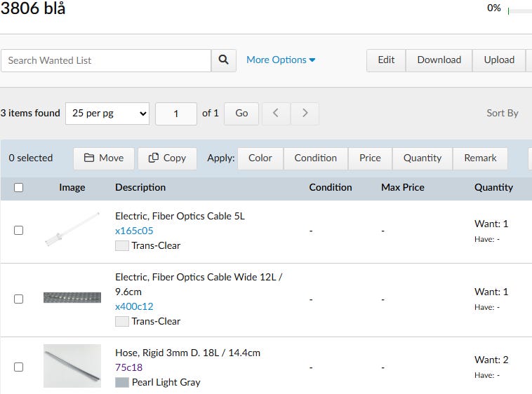This screenshot has height=394, width=532.
Task: Click the Edit button
Action: click(x=386, y=60)
